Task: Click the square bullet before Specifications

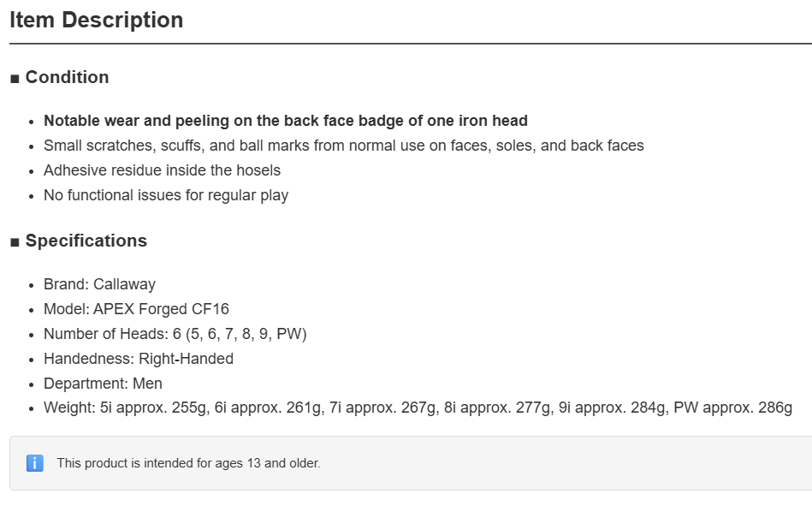Action: click(x=15, y=242)
